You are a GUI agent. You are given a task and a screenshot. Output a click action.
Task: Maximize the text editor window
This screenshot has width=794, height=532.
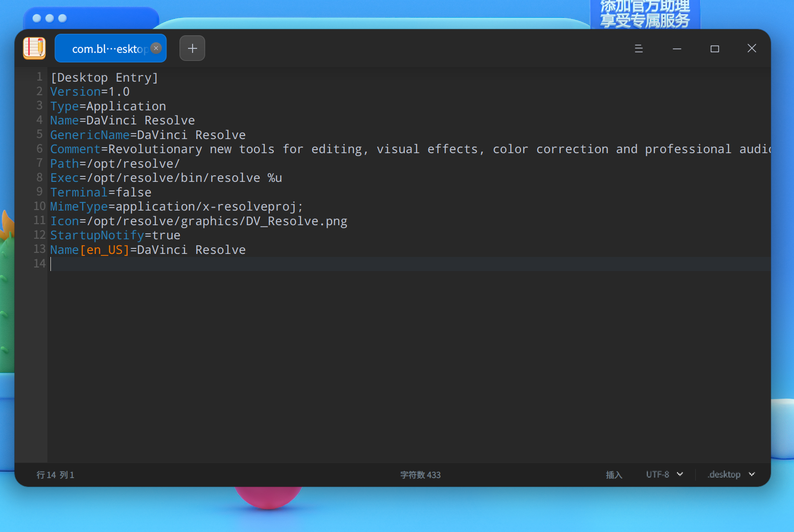(715, 48)
